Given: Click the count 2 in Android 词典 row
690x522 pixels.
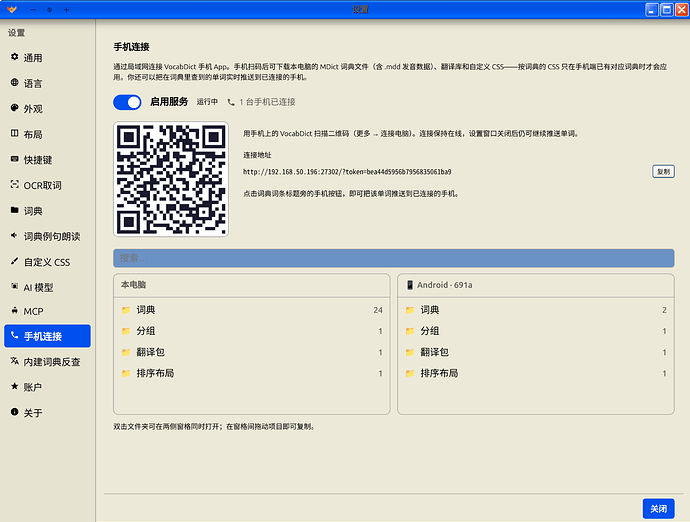Looking at the screenshot, I should point(664,310).
